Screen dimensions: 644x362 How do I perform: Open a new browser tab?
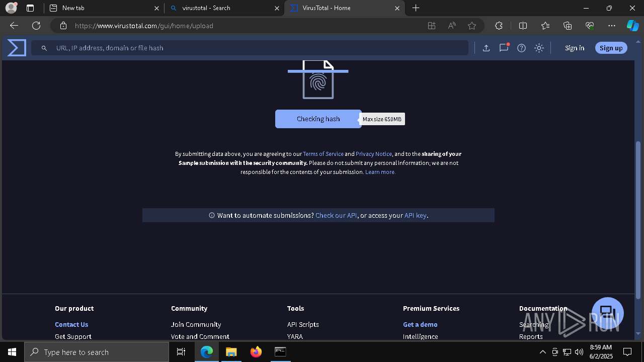pyautogui.click(x=416, y=8)
